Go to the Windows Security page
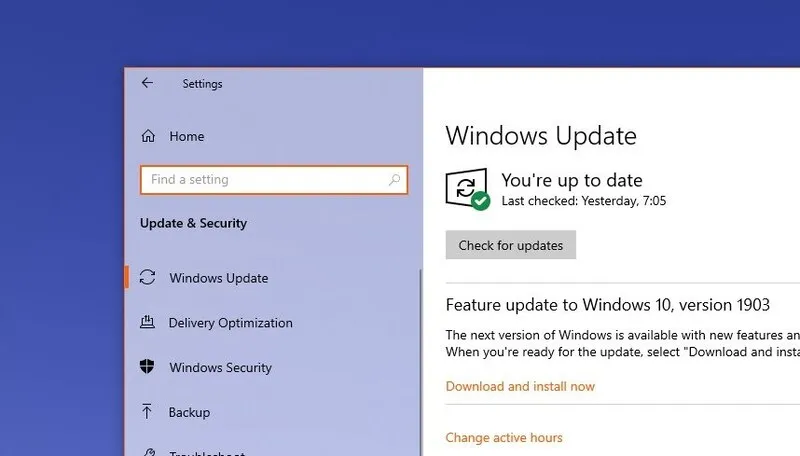800x456 pixels. (220, 367)
